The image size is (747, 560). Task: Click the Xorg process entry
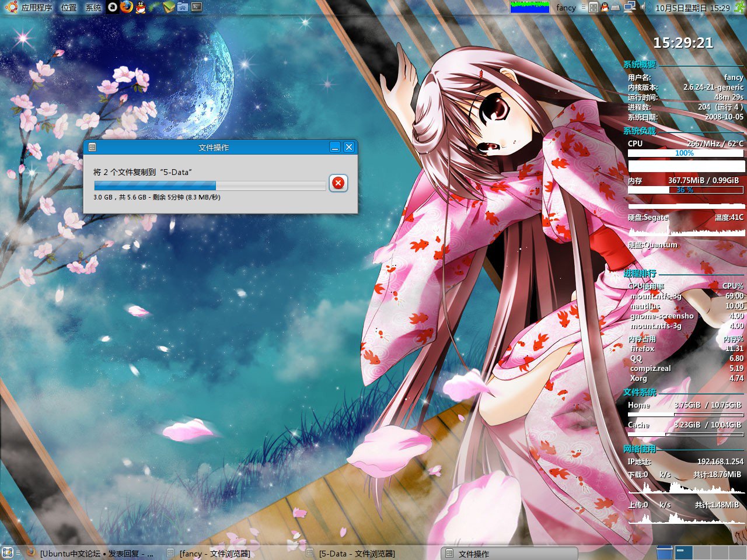click(638, 378)
